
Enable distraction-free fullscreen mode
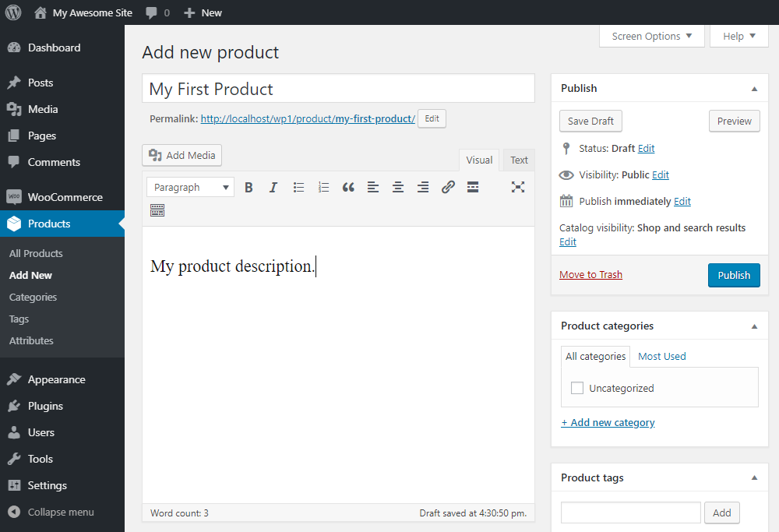518,187
